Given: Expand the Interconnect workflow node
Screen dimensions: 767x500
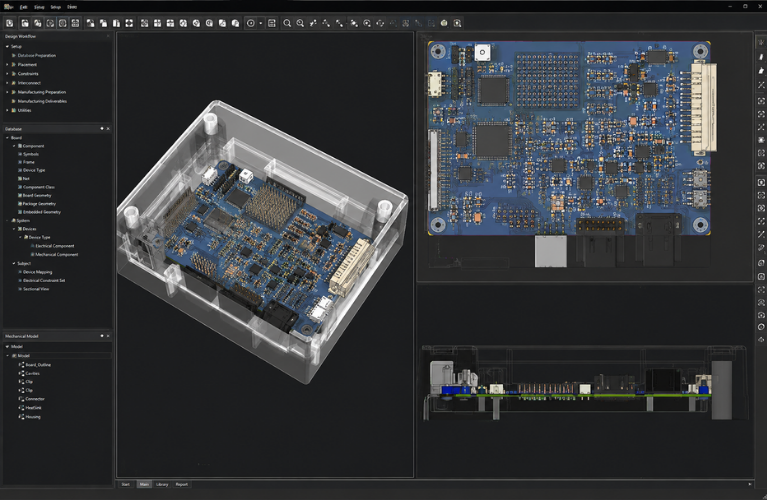Looking at the screenshot, I should 7,83.
